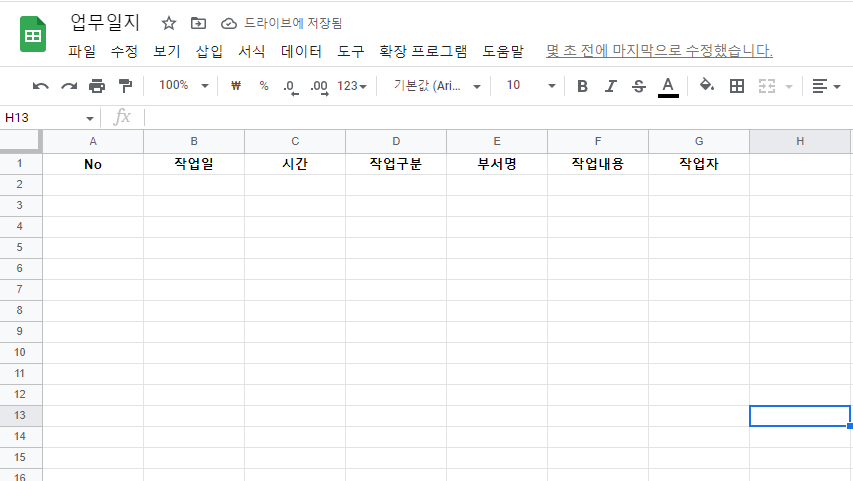Select column D header

(396, 141)
